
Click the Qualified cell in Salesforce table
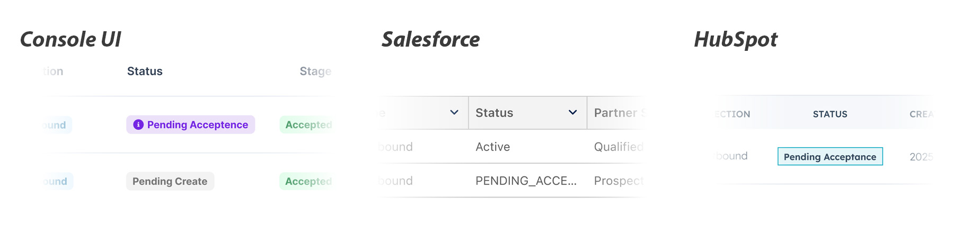(x=618, y=147)
